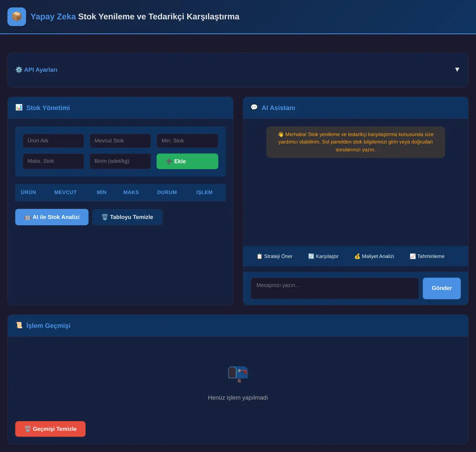The image size is (476, 452).
Task: Run AI ile Stok Analizi
Action: tap(52, 217)
